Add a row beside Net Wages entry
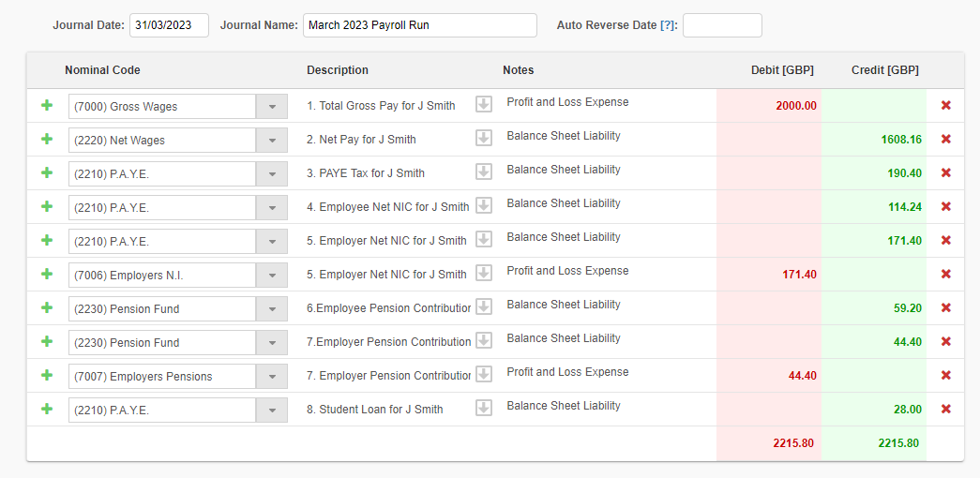 (x=47, y=140)
